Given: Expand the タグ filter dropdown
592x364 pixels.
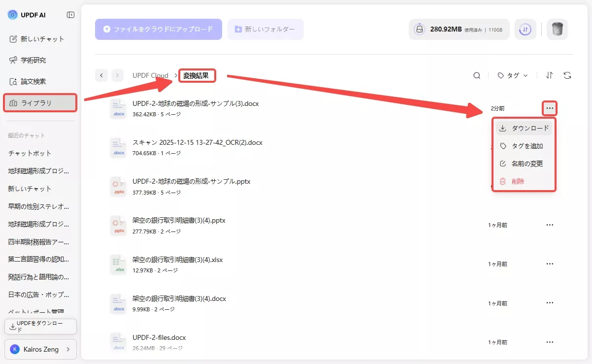Looking at the screenshot, I should (512, 75).
